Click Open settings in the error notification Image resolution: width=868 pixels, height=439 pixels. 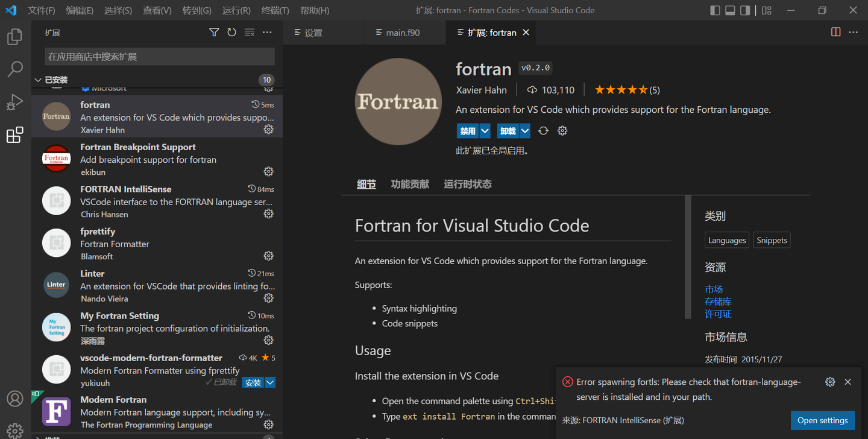pos(822,420)
